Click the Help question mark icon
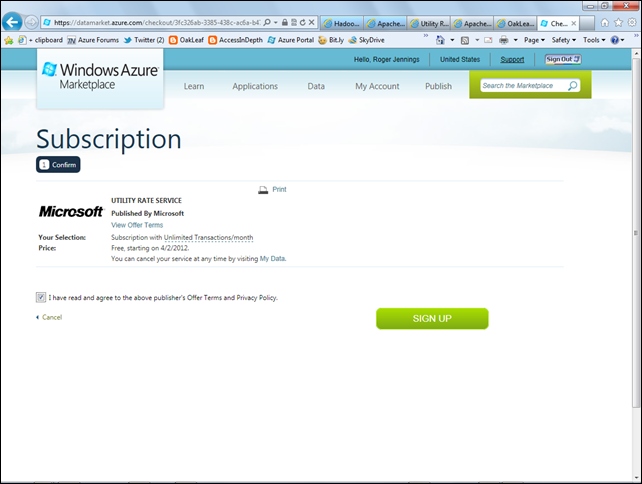 (x=615, y=40)
